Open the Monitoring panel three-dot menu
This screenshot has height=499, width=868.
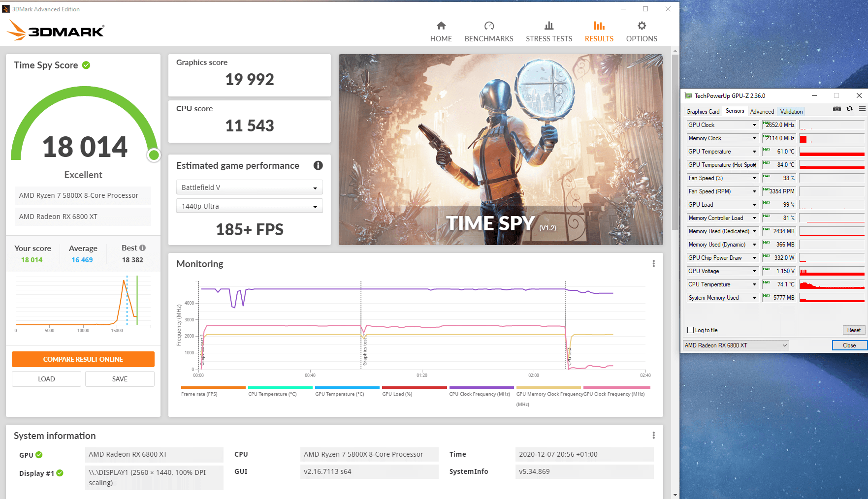coord(653,264)
